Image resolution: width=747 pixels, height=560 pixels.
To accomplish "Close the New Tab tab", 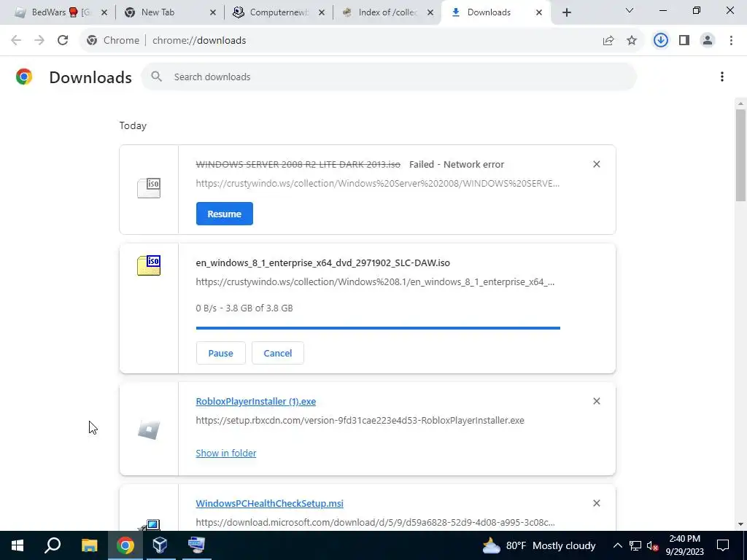I will point(213,12).
